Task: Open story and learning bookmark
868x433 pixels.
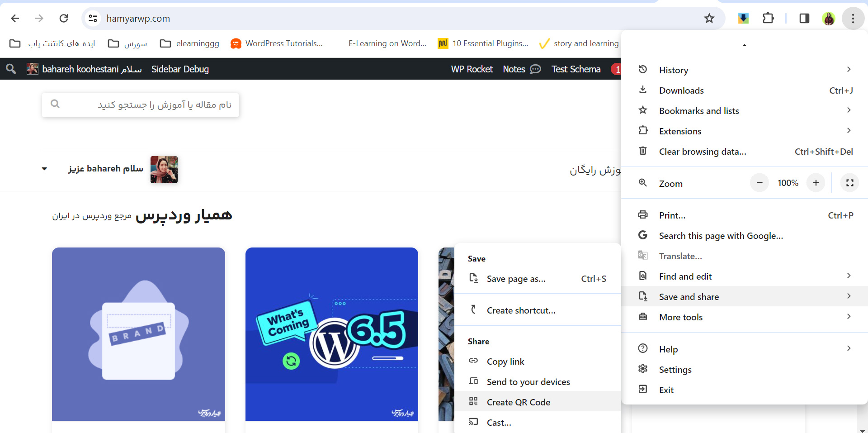Action: click(579, 43)
